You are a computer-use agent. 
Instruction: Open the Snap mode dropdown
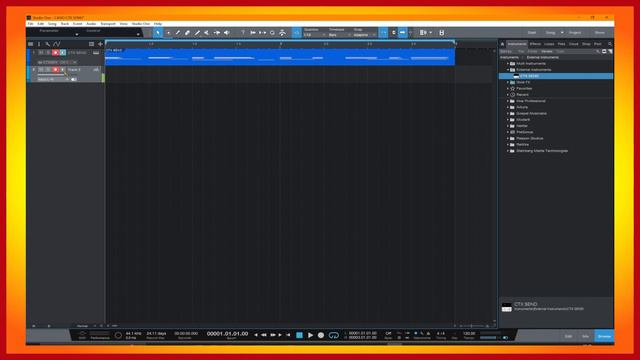[364, 35]
